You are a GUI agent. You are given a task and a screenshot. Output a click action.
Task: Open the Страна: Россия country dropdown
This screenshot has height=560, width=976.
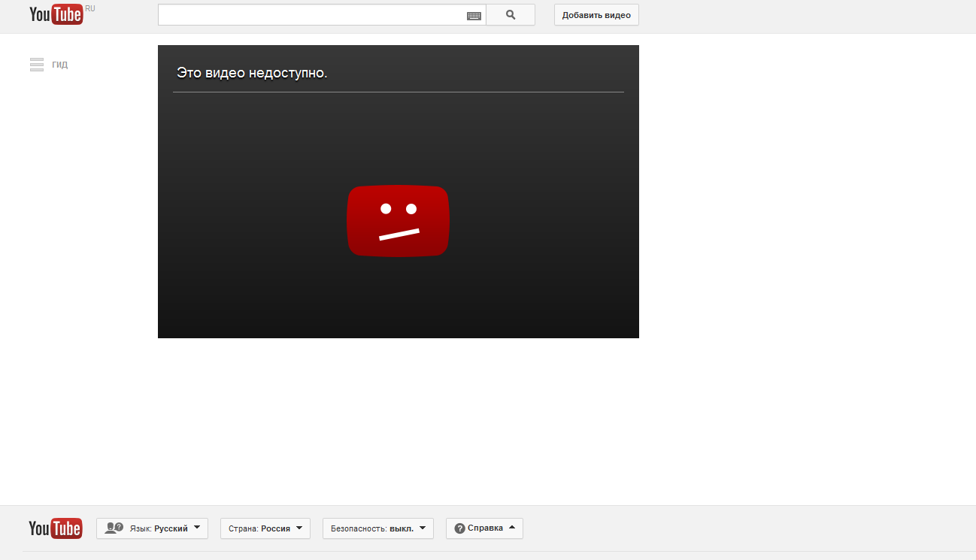point(265,528)
